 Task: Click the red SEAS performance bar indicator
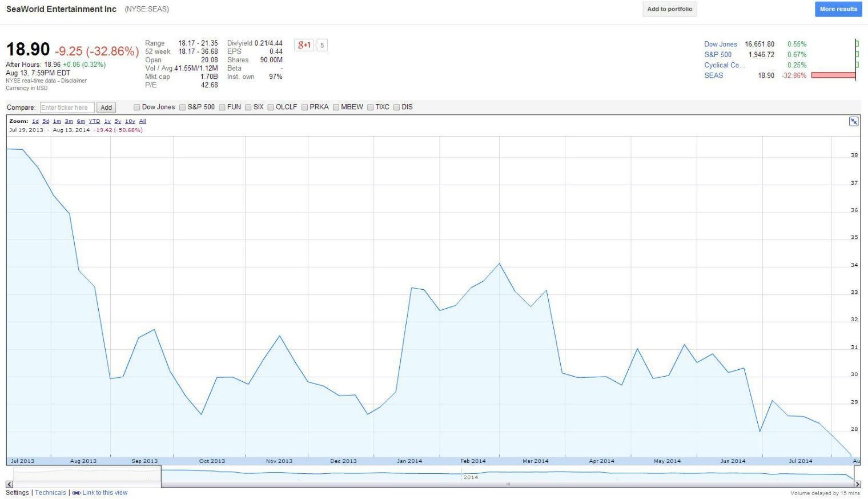(x=833, y=75)
